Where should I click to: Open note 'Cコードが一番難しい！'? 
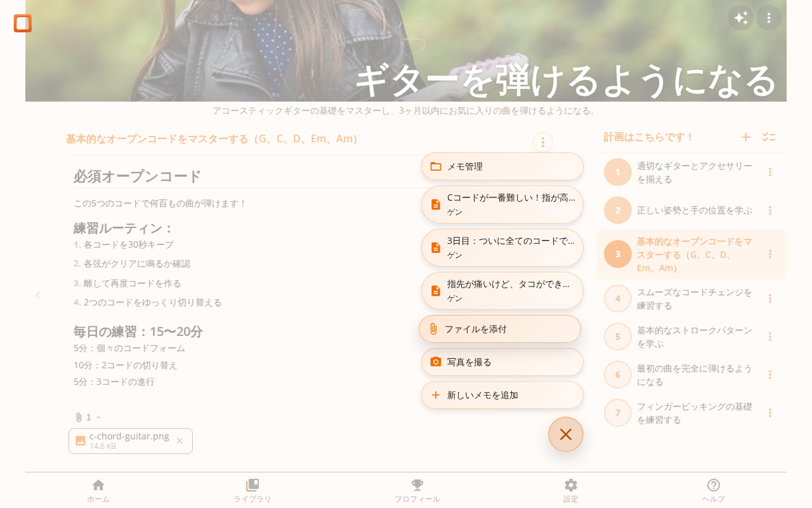[502, 204]
